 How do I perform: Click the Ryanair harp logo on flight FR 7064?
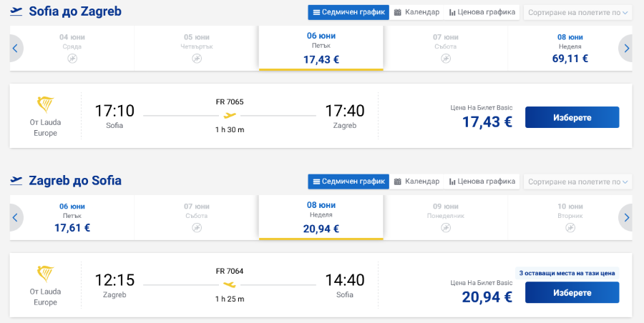(45, 274)
